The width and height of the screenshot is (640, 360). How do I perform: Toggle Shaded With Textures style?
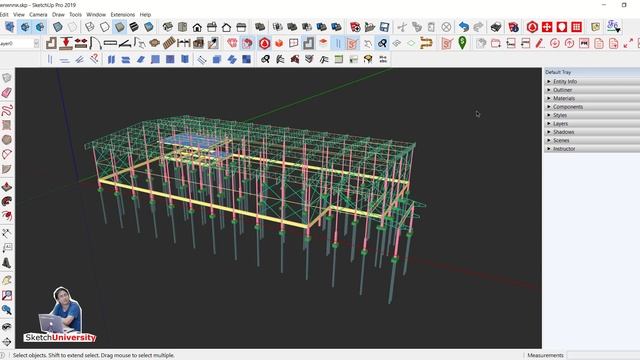tap(134, 27)
